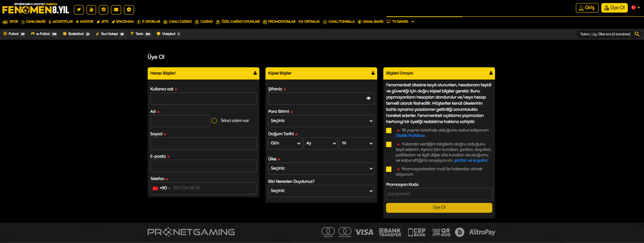Open the Telegram icon in header
The image size is (644, 243).
coord(129,10)
